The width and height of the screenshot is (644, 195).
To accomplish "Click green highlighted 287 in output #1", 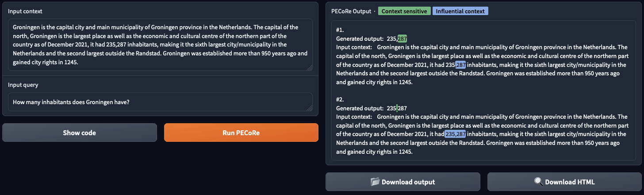I will pyautogui.click(x=402, y=39).
